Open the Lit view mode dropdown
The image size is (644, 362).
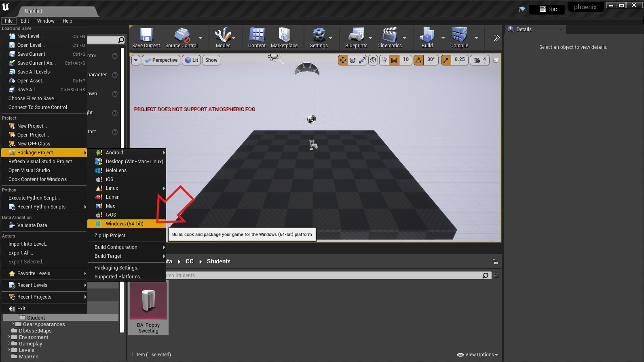tap(191, 60)
